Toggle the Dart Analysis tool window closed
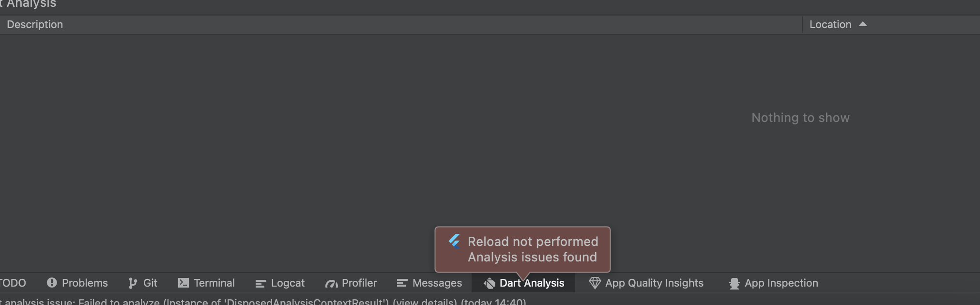 532,283
